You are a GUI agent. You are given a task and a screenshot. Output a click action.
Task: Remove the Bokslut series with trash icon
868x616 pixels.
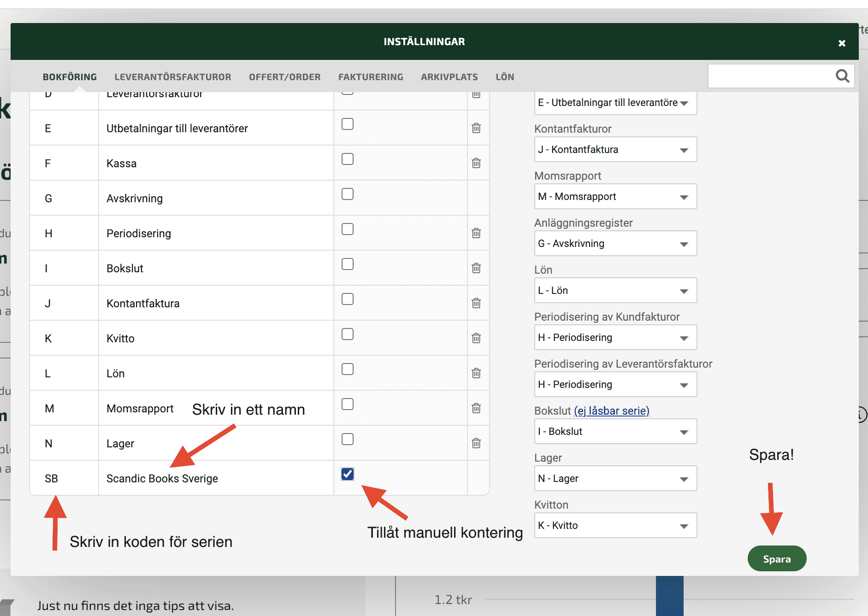[x=476, y=268]
